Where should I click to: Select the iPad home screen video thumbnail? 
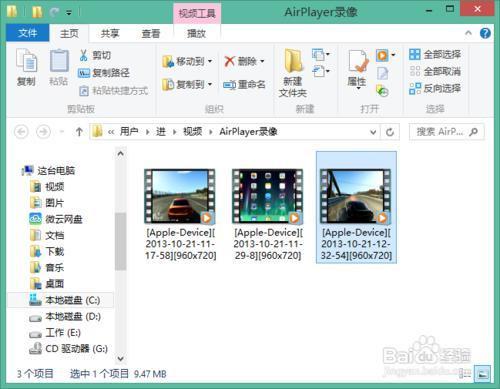click(x=268, y=196)
